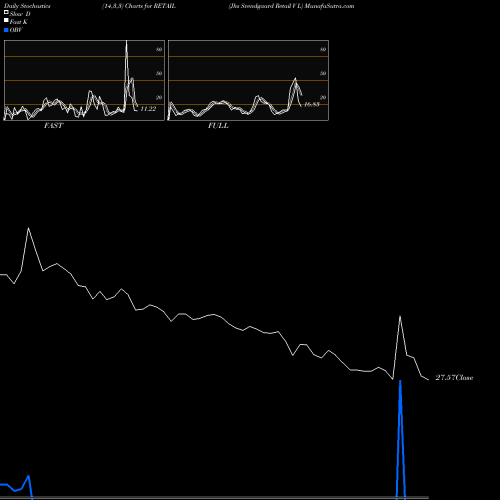The image size is (500, 500).
Task: Click the 'MunafaSutra.com' text in the header
Action: point(329,6)
